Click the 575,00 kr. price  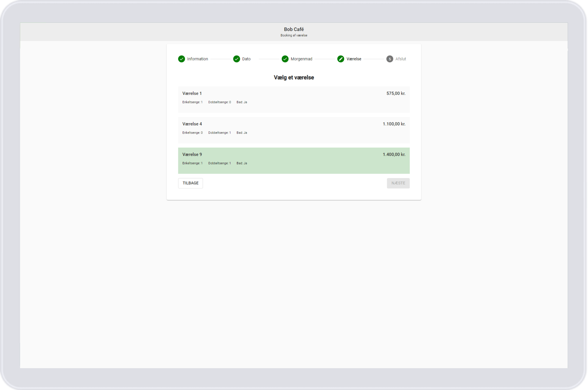[x=396, y=94]
